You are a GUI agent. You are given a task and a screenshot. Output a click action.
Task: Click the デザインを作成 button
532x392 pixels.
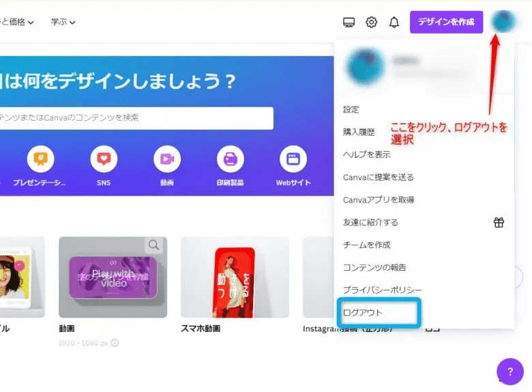(446, 22)
